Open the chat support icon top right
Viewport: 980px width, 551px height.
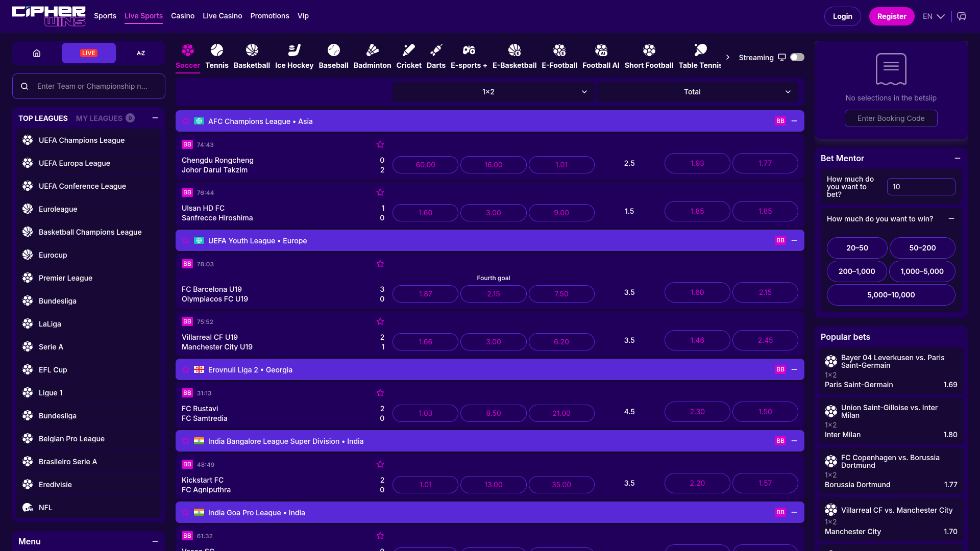pyautogui.click(x=962, y=16)
